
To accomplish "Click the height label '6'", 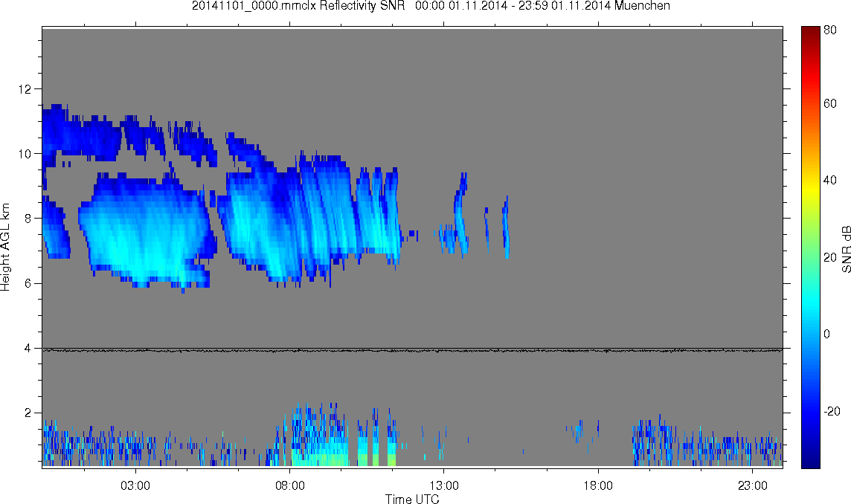I will tap(28, 283).
